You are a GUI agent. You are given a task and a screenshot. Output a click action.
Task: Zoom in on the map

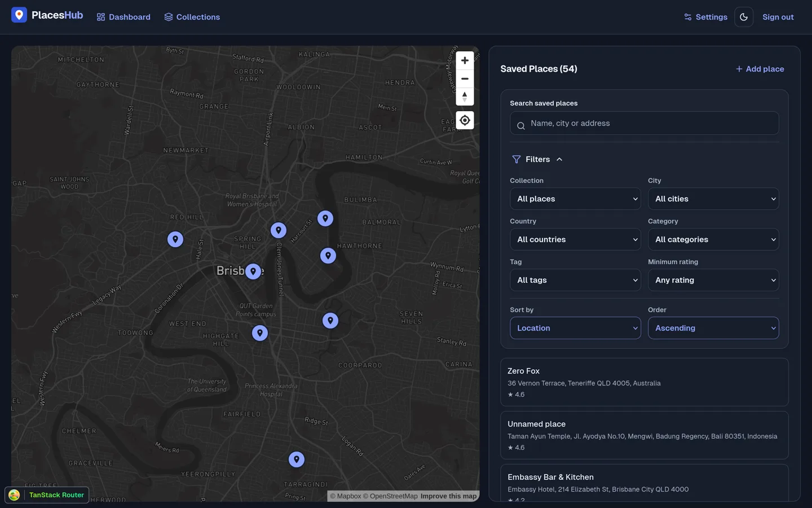465,60
